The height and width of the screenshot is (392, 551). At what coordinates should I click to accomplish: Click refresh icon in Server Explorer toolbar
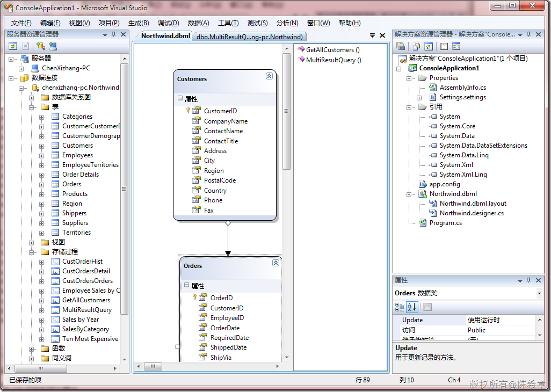[x=13, y=46]
